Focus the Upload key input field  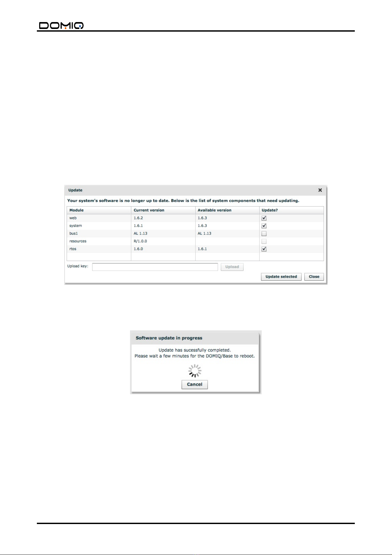[155, 267]
